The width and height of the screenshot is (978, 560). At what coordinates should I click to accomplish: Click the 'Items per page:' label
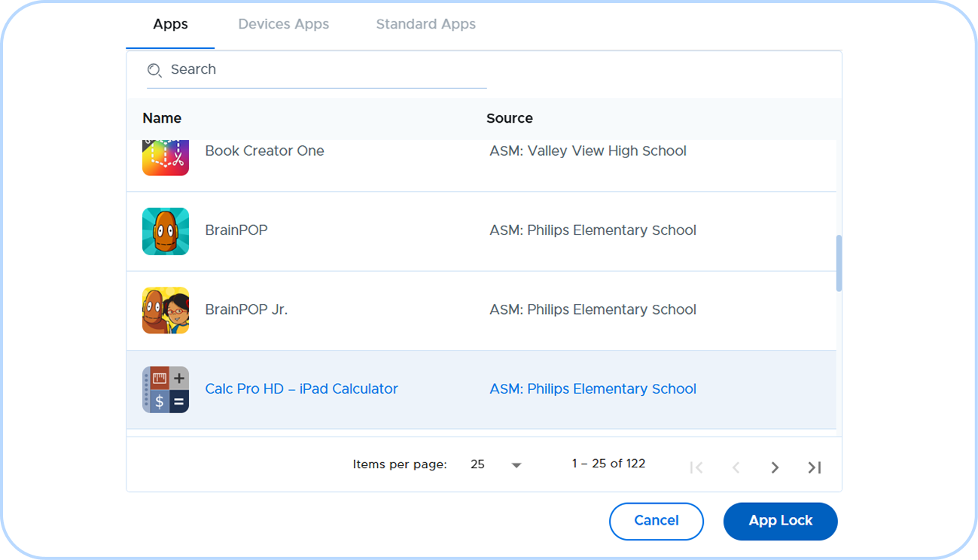[400, 464]
